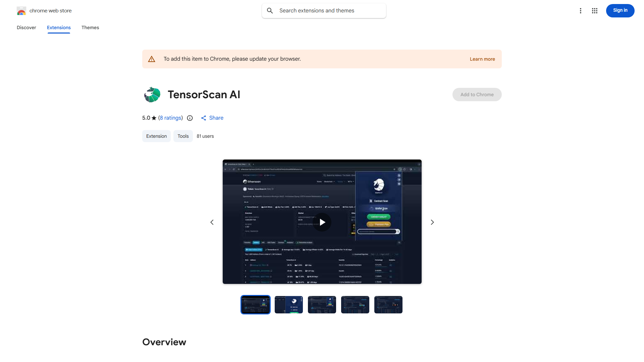This screenshot has width=644, height=362.
Task: Click the search magnifying glass icon
Action: point(270,10)
